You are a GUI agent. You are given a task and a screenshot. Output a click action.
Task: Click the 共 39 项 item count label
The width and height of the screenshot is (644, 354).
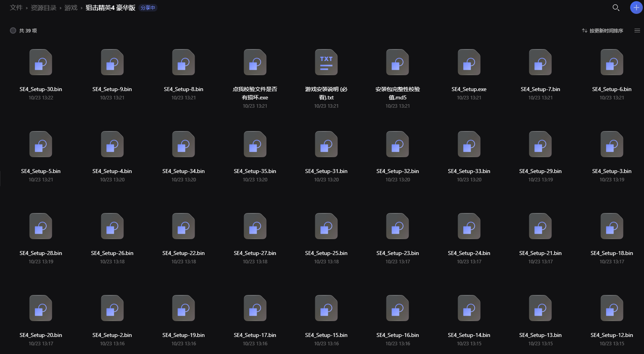(x=28, y=30)
